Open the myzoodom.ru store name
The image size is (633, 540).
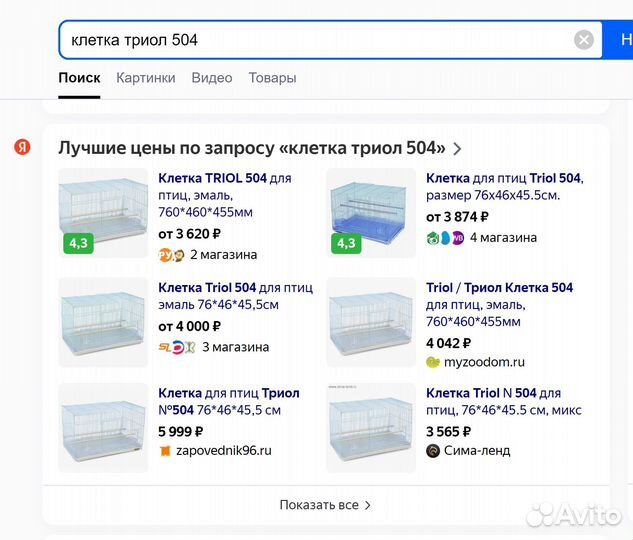pyautogui.click(x=484, y=362)
